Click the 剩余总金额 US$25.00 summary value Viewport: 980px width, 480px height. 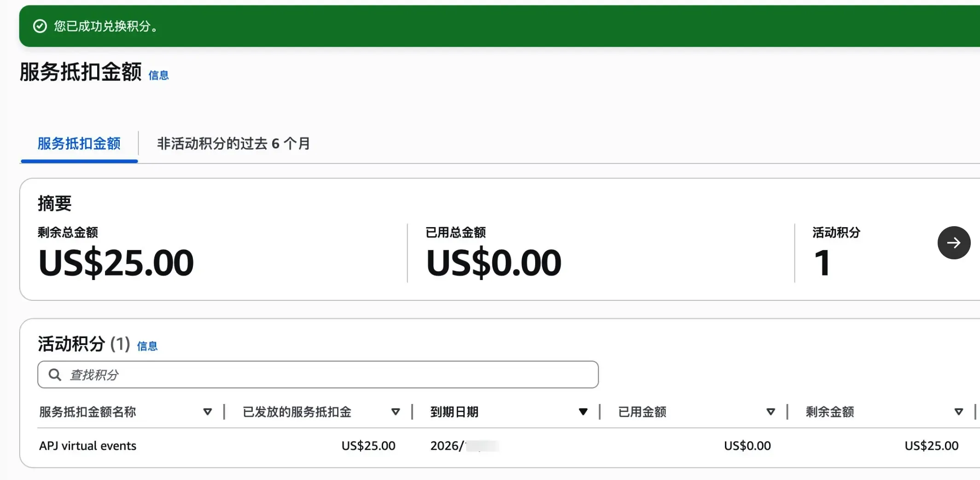116,263
